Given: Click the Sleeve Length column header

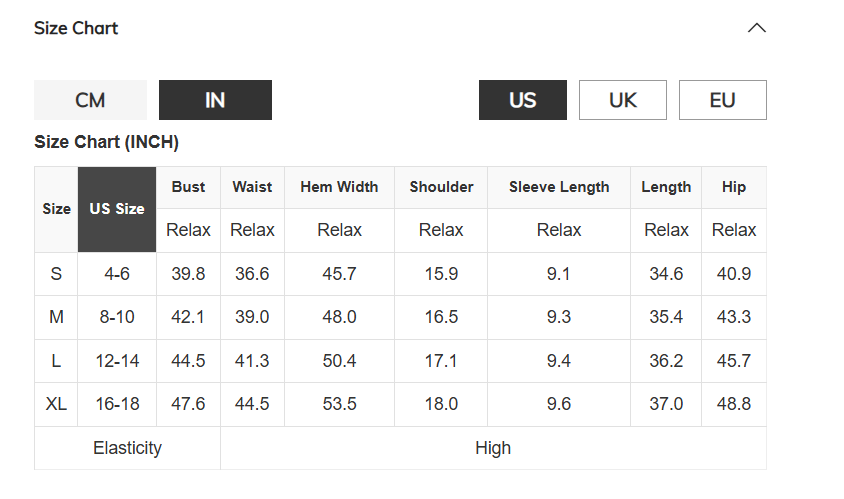Looking at the screenshot, I should coord(559,187).
